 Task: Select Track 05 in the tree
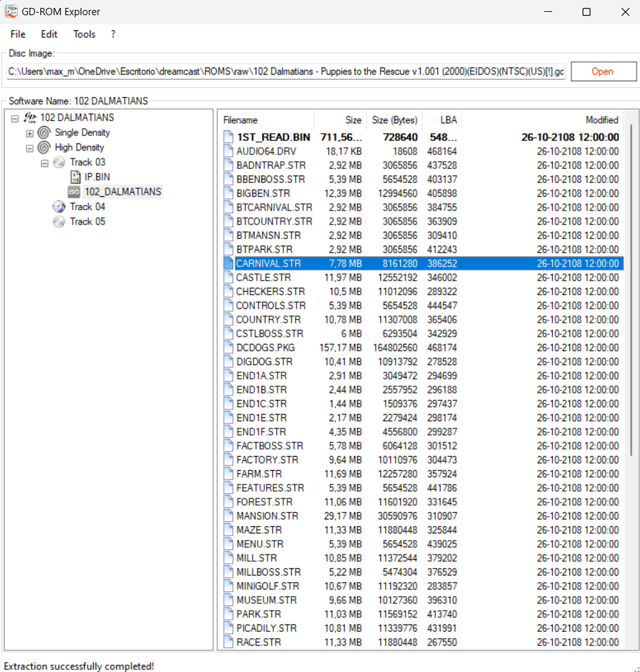coord(87,222)
